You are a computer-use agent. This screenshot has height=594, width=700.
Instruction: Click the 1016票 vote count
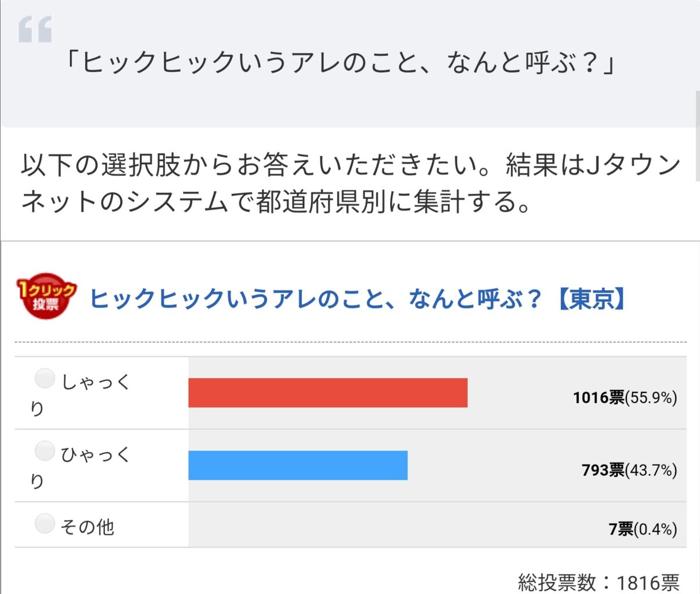coord(599,397)
